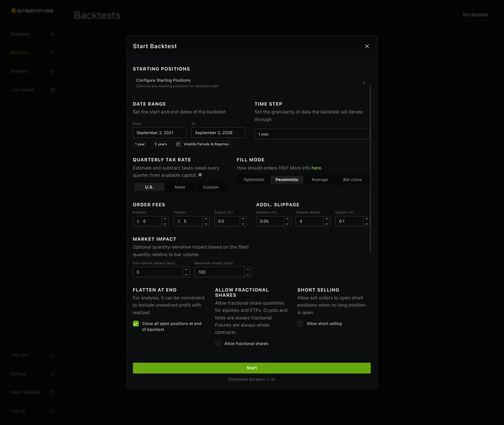This screenshot has height=425, width=504.
Task: Decrease Crypto slippage percentage
Action: 367,224
